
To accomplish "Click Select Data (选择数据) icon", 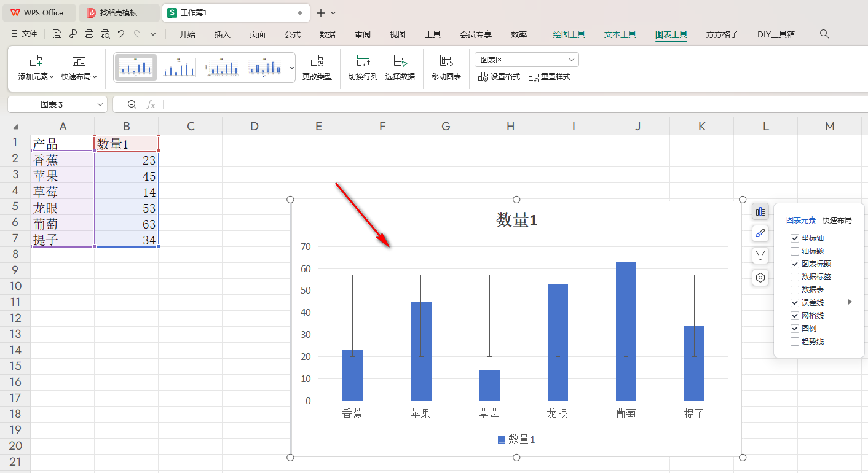I will click(400, 60).
